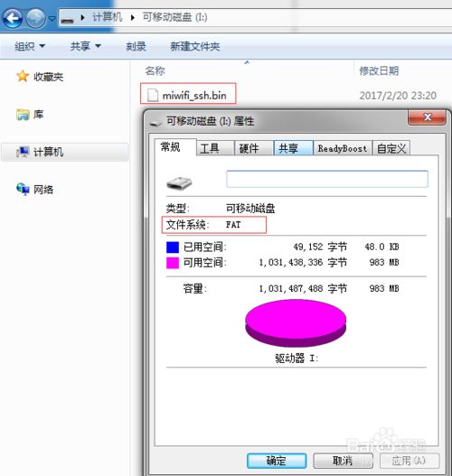Click the 1,031,487,488 字节 capacity value
This screenshot has width=452, height=476.
coord(303,289)
